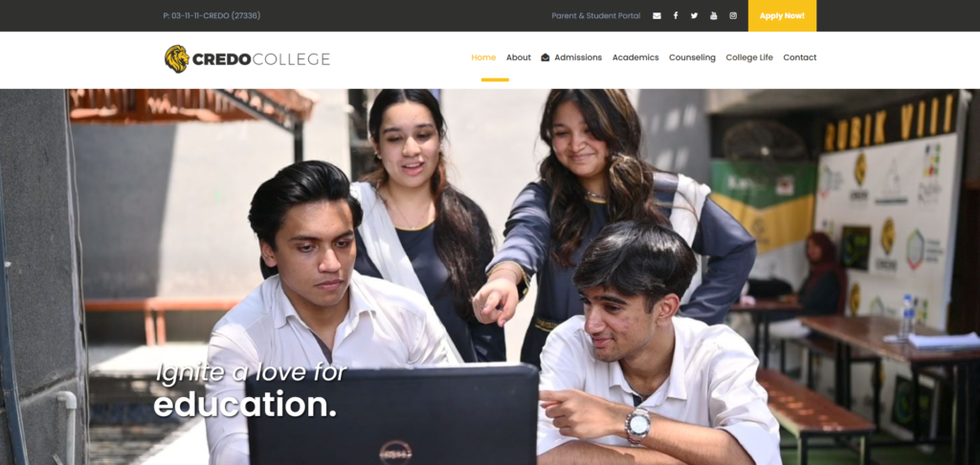Open the College Life menu

749,57
